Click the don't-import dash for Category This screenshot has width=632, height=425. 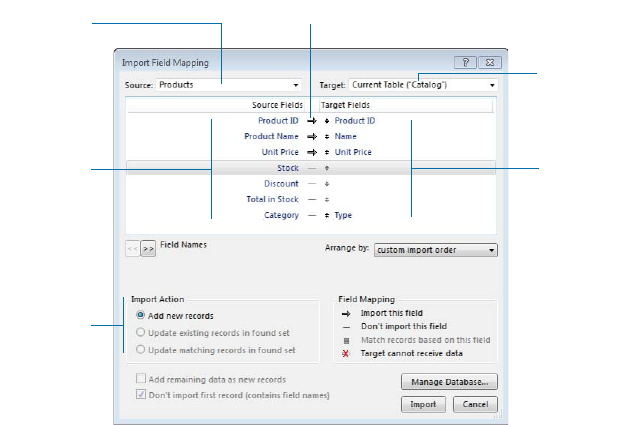click(x=311, y=215)
